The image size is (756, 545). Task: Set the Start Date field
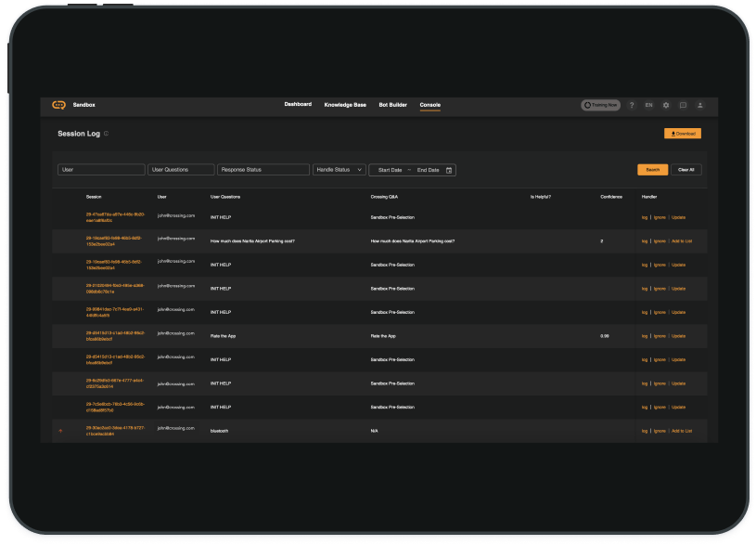tap(390, 171)
